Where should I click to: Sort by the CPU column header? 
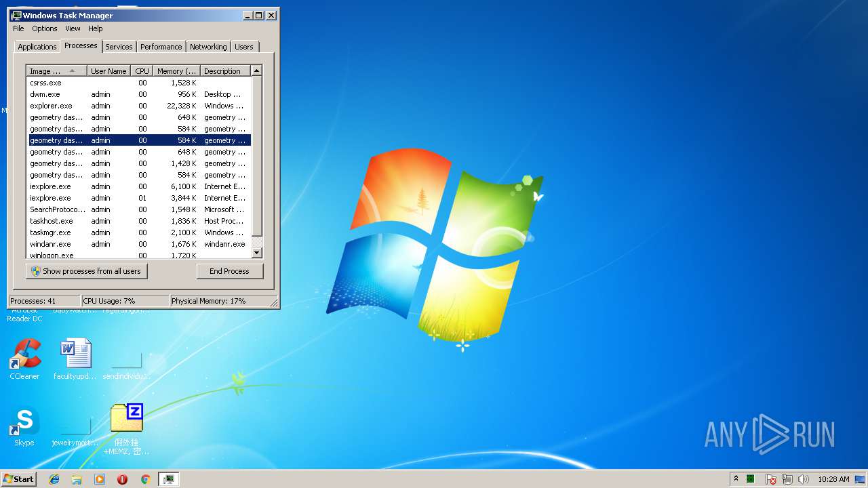[x=141, y=70]
